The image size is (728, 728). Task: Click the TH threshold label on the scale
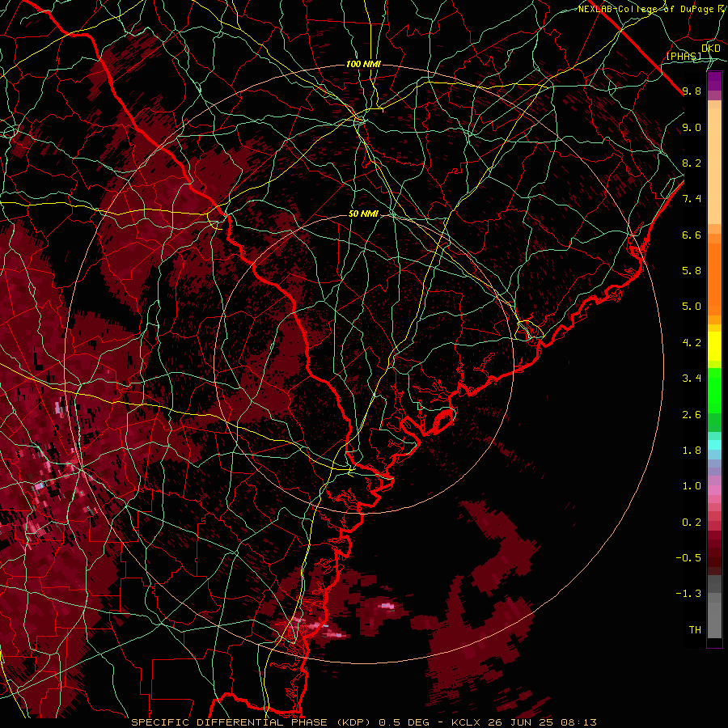695,630
